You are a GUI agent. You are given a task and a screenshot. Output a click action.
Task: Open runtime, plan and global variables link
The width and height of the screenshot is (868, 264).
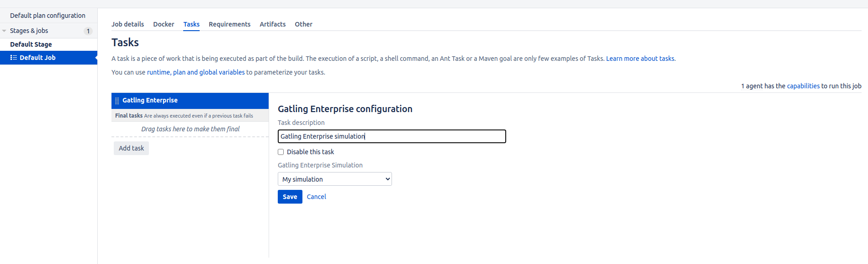click(196, 72)
